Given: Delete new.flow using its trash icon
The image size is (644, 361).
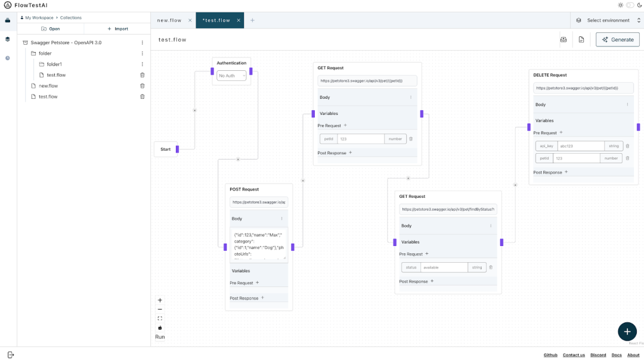Looking at the screenshot, I should pyautogui.click(x=142, y=86).
